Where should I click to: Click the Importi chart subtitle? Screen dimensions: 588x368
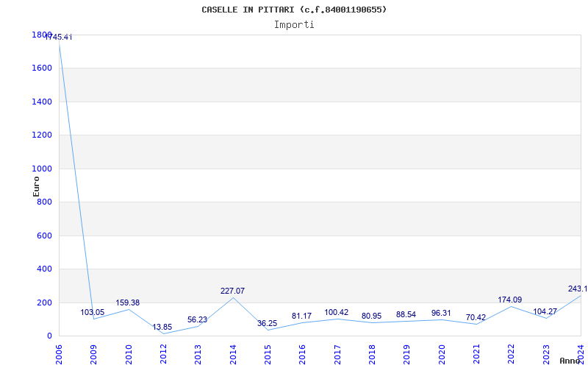(x=294, y=25)
